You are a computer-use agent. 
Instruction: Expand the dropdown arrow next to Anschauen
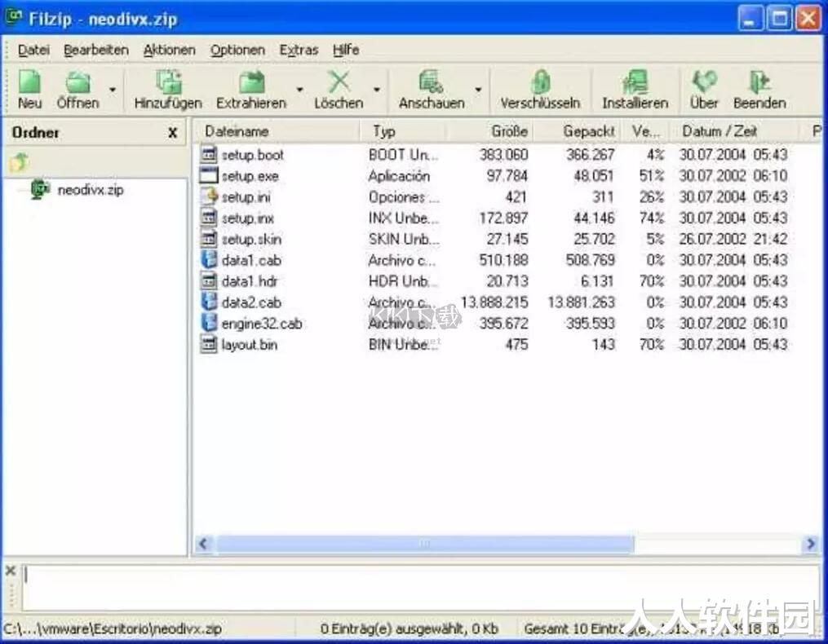[x=478, y=90]
